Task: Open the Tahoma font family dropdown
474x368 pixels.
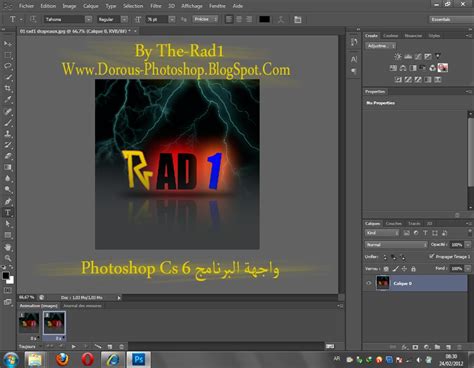Action: click(x=88, y=19)
